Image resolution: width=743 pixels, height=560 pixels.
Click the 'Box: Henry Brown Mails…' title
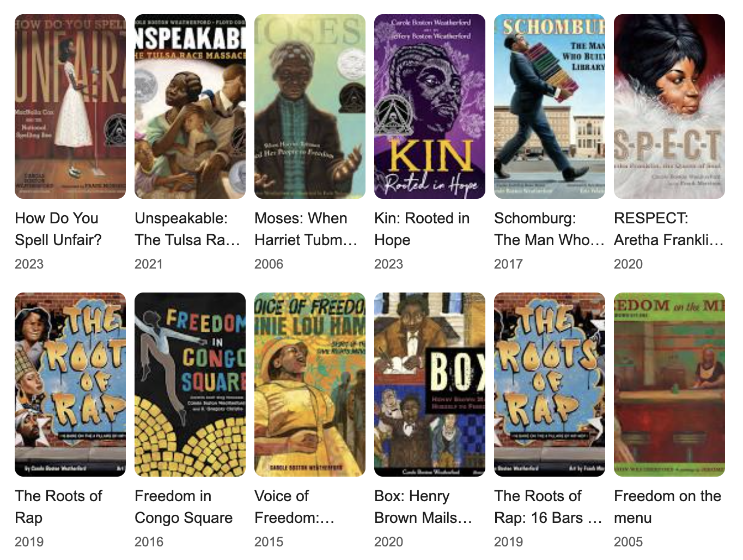tap(423, 507)
